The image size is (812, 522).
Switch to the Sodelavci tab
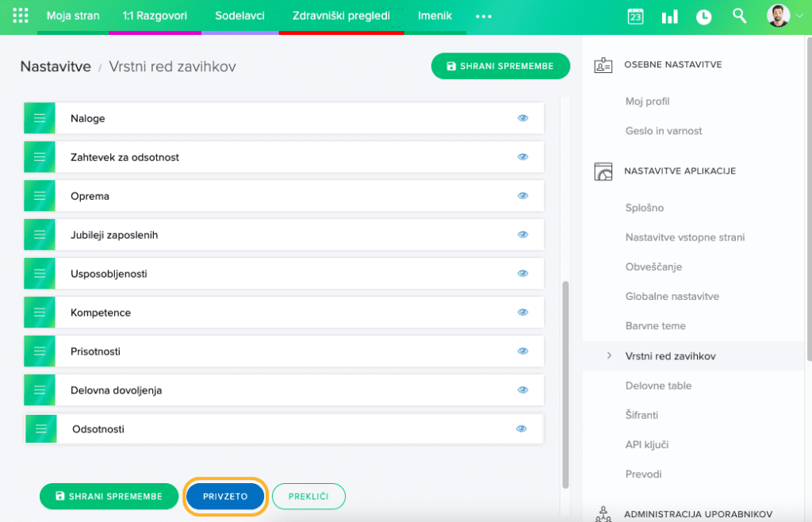click(239, 16)
